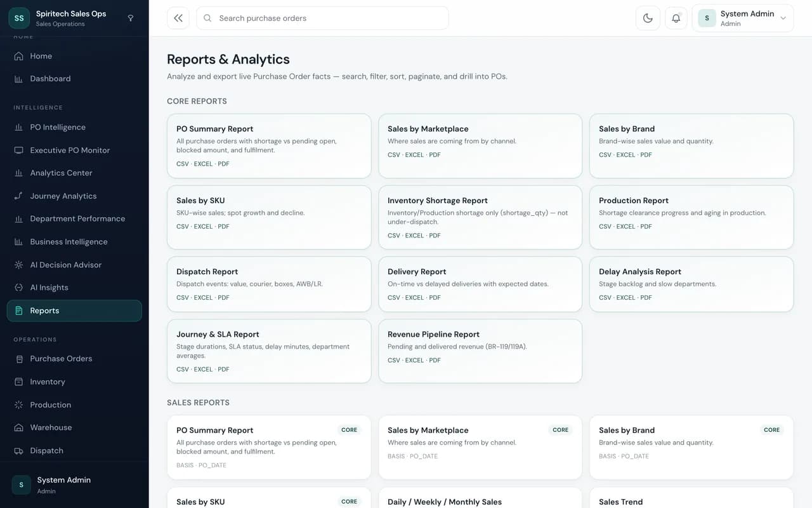The image size is (812, 508).
Task: Open notifications bell icon
Action: 676,18
